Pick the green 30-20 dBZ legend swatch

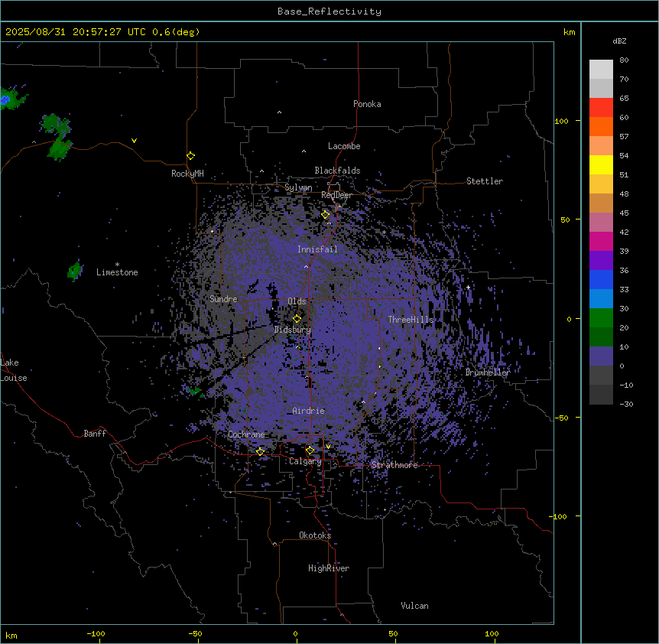point(601,318)
